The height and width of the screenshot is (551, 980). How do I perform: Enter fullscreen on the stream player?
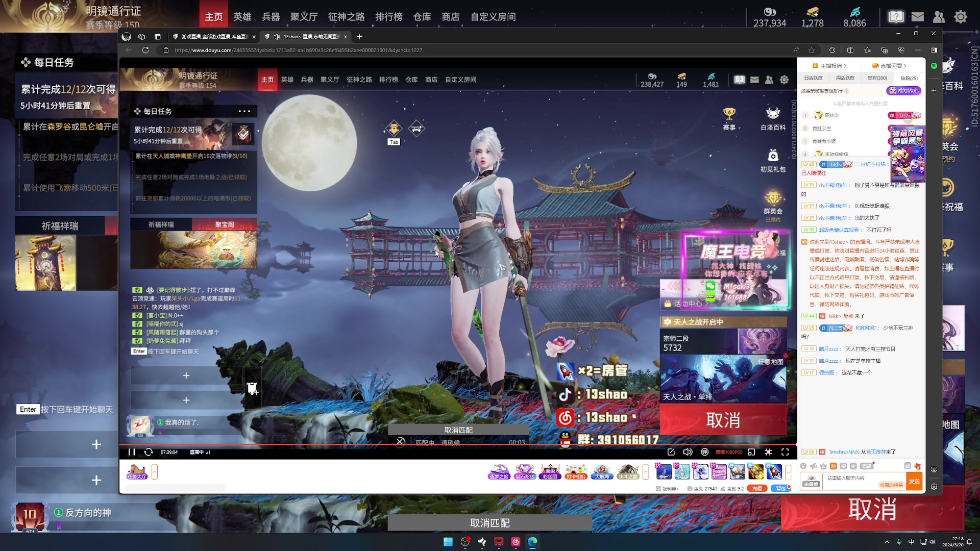[x=785, y=452]
